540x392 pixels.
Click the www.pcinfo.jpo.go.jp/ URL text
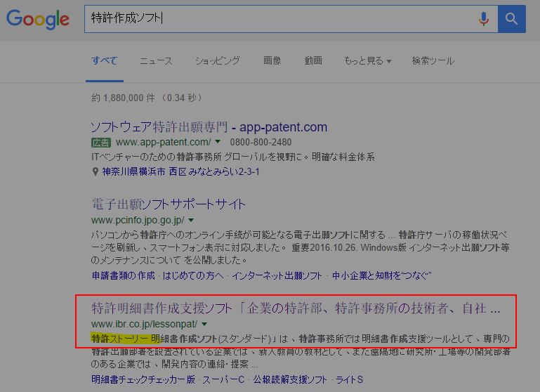(138, 220)
